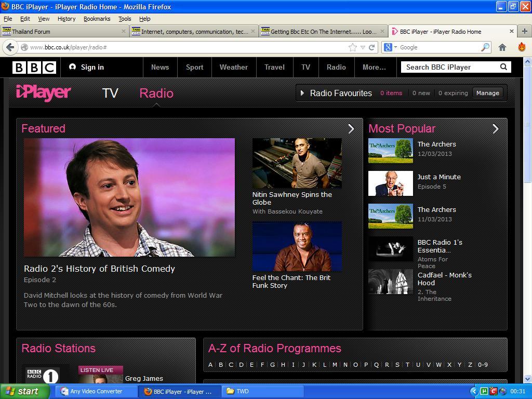The height and width of the screenshot is (399, 532).
Task: Close the Thailand Forum tab
Action: tap(124, 31)
